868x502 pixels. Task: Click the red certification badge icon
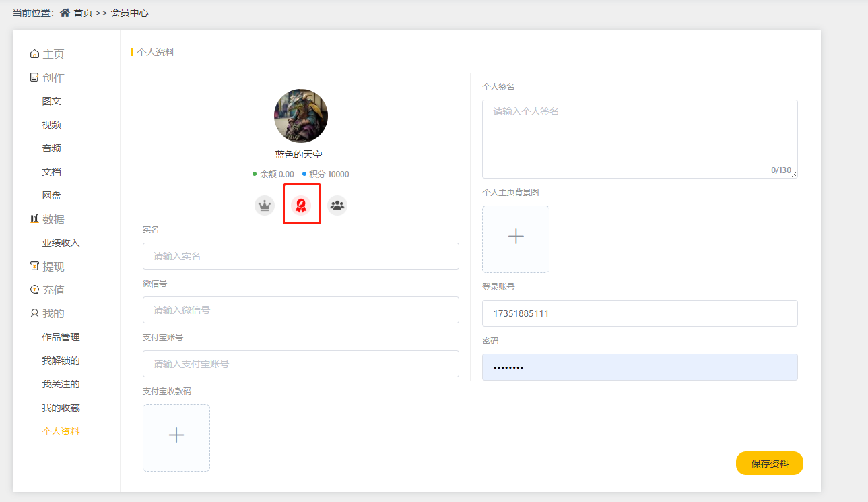click(301, 206)
